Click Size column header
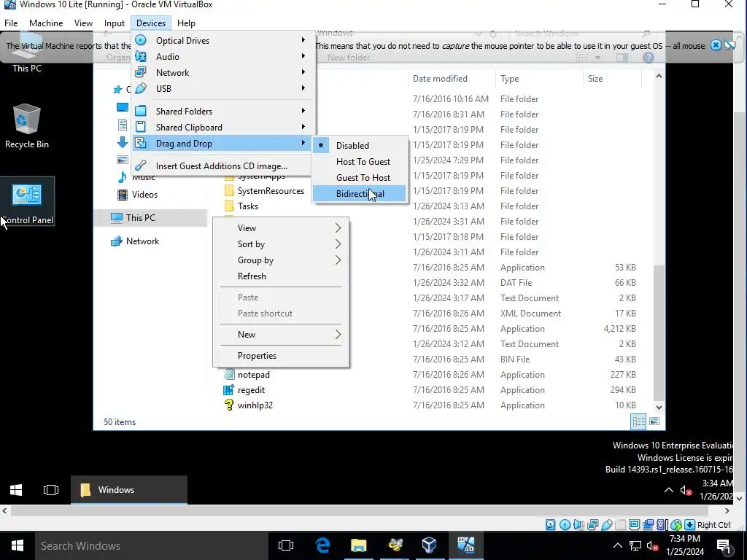 (x=613, y=79)
